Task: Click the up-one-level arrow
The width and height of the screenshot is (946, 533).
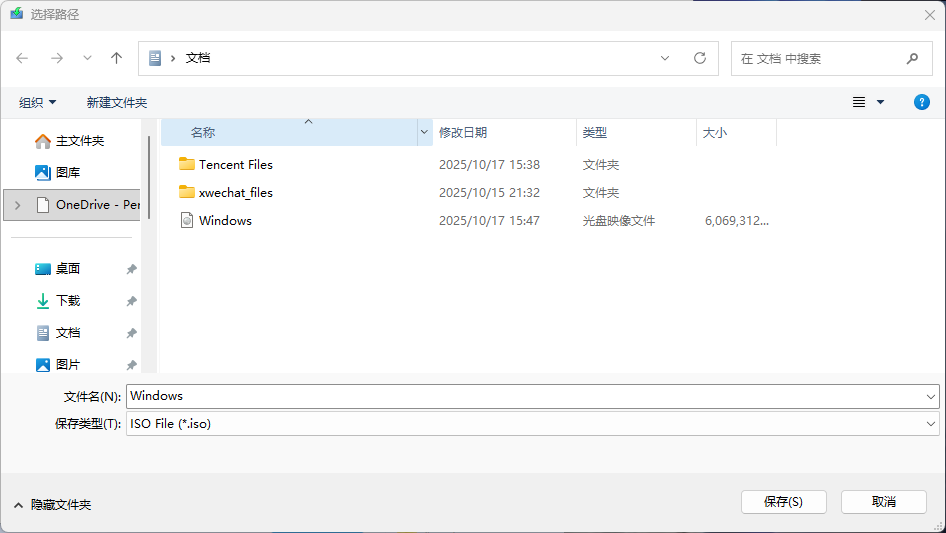Action: [116, 58]
